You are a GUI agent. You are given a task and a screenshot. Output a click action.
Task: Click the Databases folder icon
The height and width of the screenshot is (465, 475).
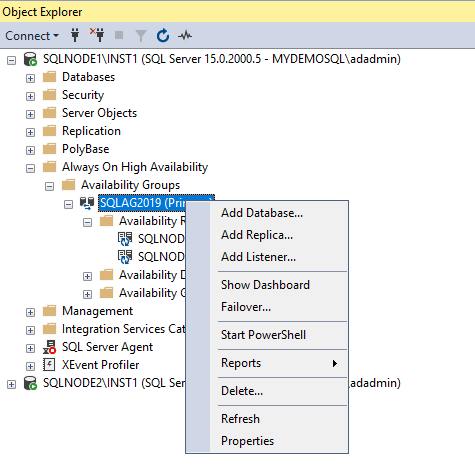tap(50, 77)
